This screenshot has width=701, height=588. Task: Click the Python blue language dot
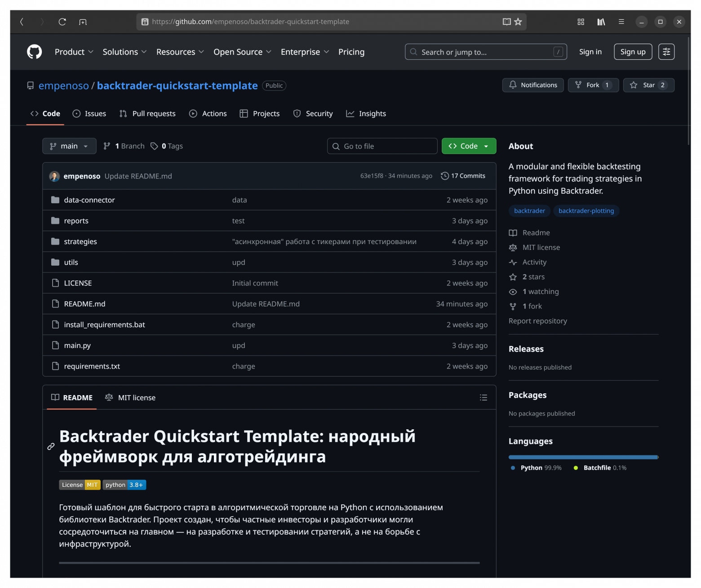tap(513, 468)
